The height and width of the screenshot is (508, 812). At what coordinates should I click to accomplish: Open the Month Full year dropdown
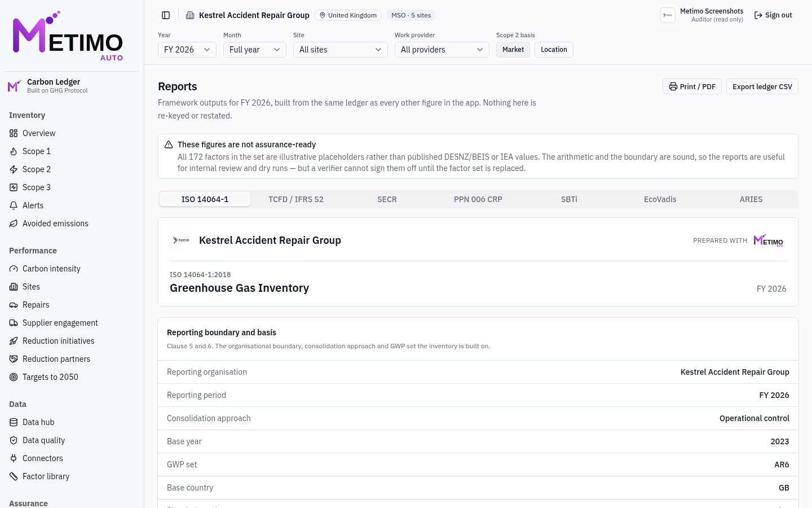(x=255, y=50)
